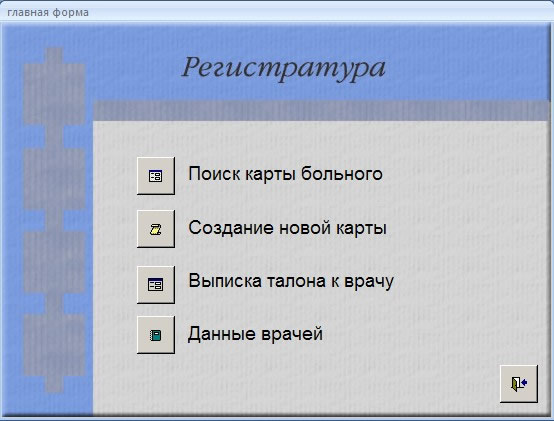Click the 'Создание новой карты' label
This screenshot has width=554, height=421.
point(287,227)
